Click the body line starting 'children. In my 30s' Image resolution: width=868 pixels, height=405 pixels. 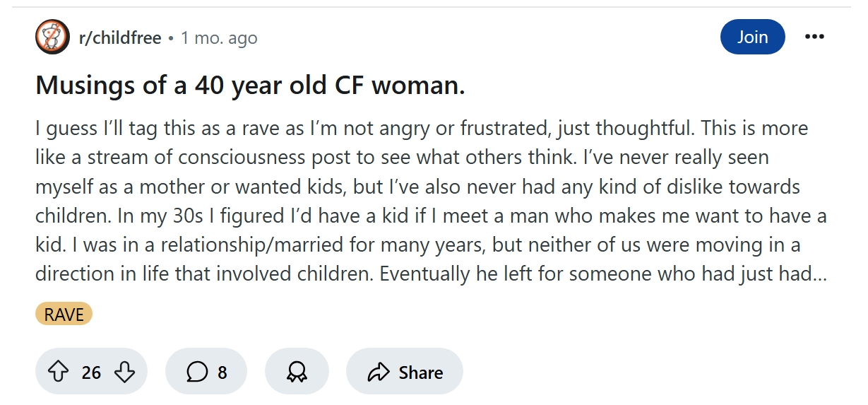[x=430, y=216]
